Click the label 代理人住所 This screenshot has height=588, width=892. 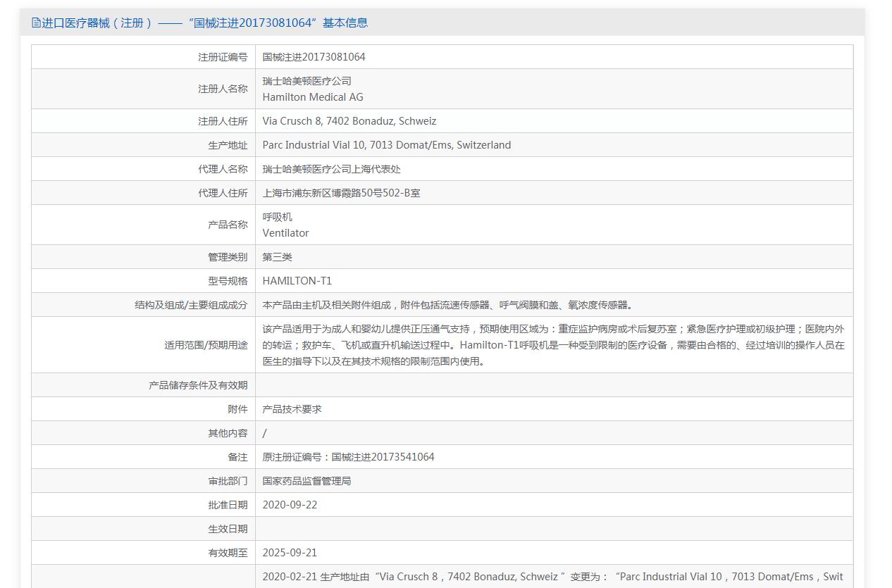click(223, 193)
